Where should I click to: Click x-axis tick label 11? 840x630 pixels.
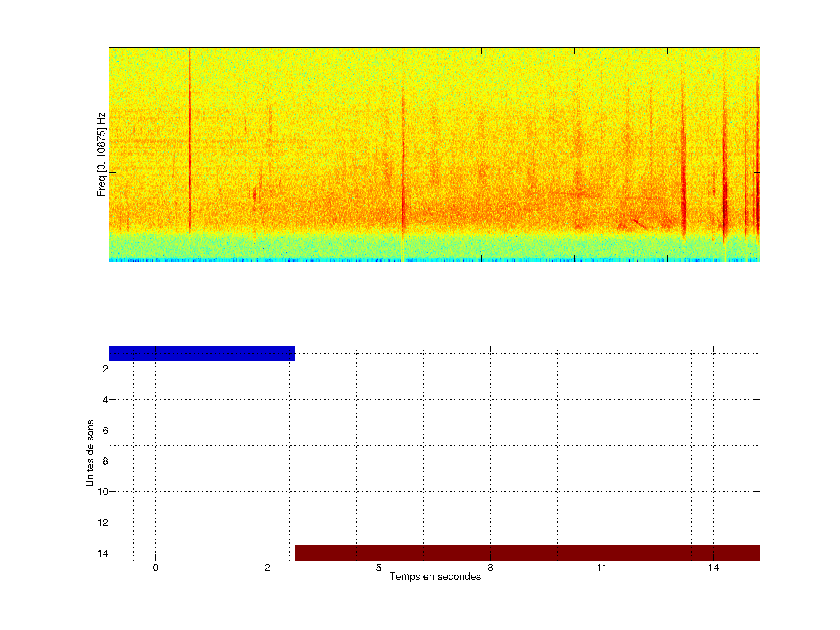coord(602,568)
